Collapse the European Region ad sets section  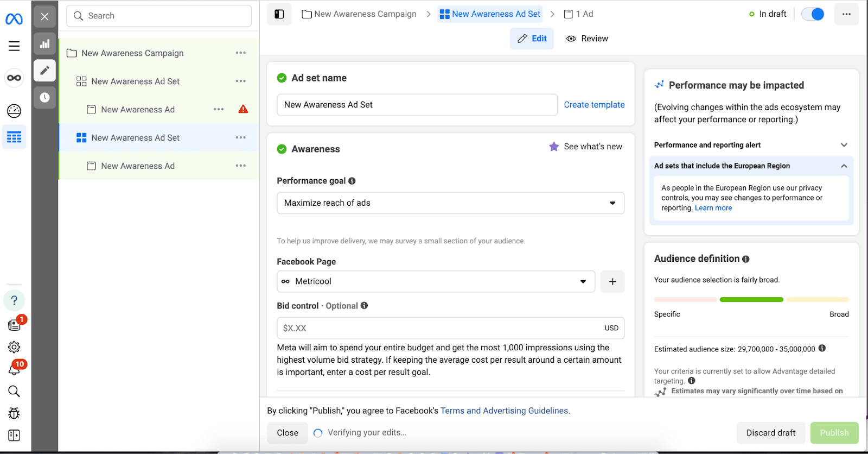coord(844,166)
